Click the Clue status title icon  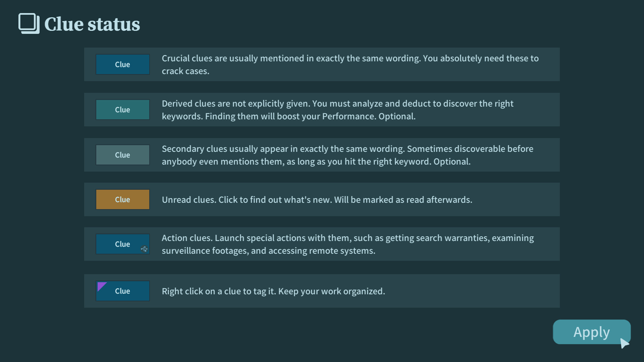click(29, 23)
